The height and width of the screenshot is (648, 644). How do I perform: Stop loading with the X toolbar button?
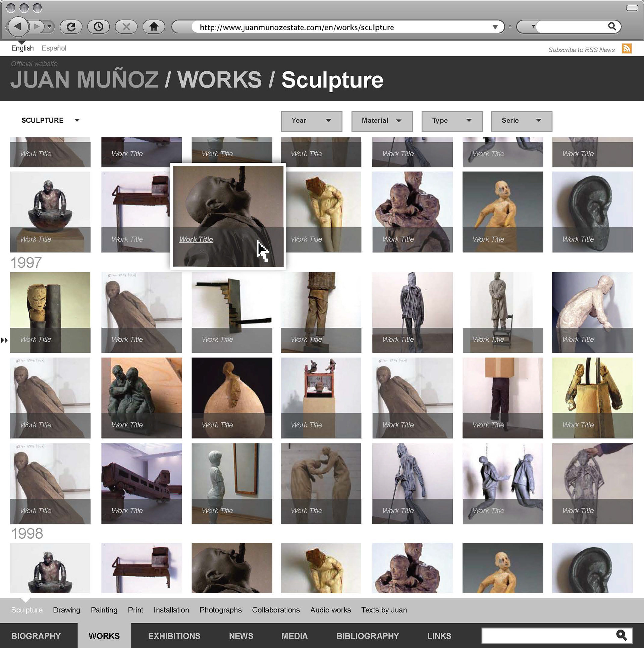click(126, 27)
